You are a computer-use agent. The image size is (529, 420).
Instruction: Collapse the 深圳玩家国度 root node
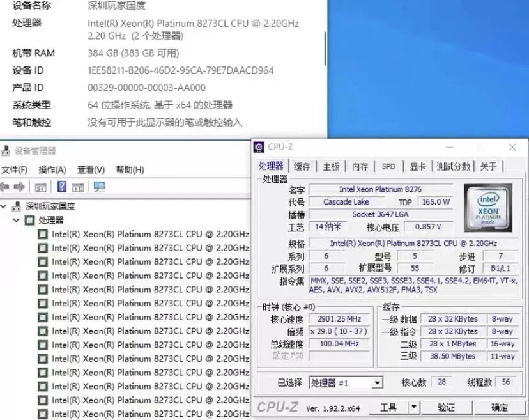(3, 206)
